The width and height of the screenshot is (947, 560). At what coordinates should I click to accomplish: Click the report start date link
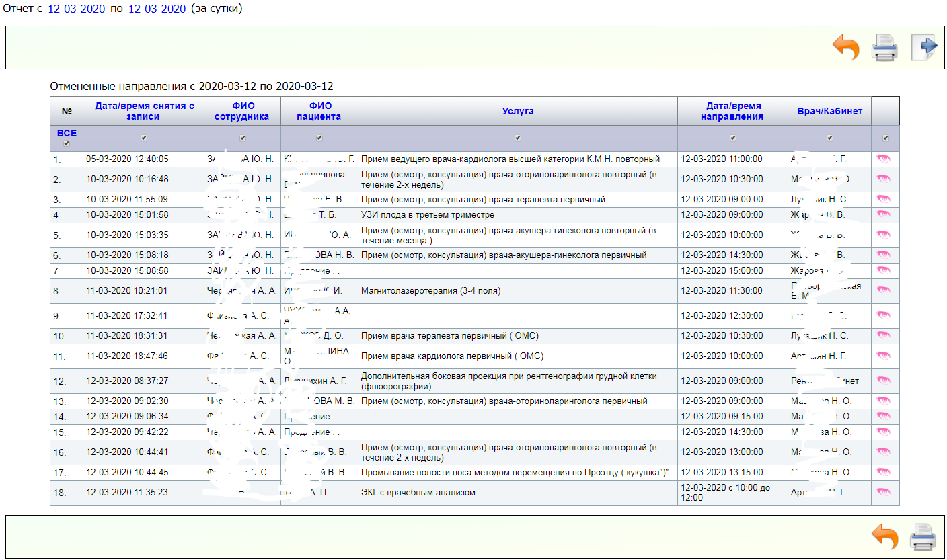[x=76, y=9]
